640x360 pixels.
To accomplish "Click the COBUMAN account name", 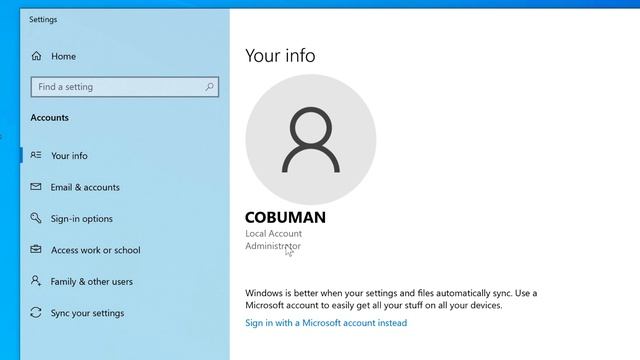I will [x=285, y=217].
